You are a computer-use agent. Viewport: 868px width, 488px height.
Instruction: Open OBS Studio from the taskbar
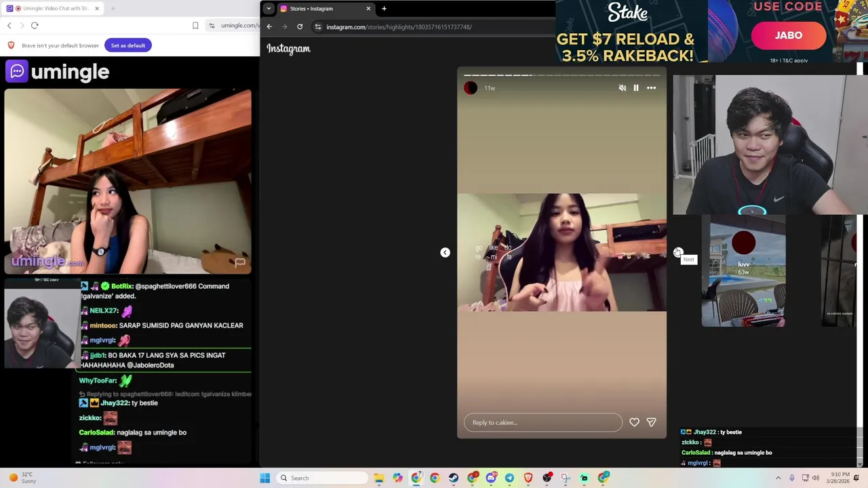[x=547, y=478]
